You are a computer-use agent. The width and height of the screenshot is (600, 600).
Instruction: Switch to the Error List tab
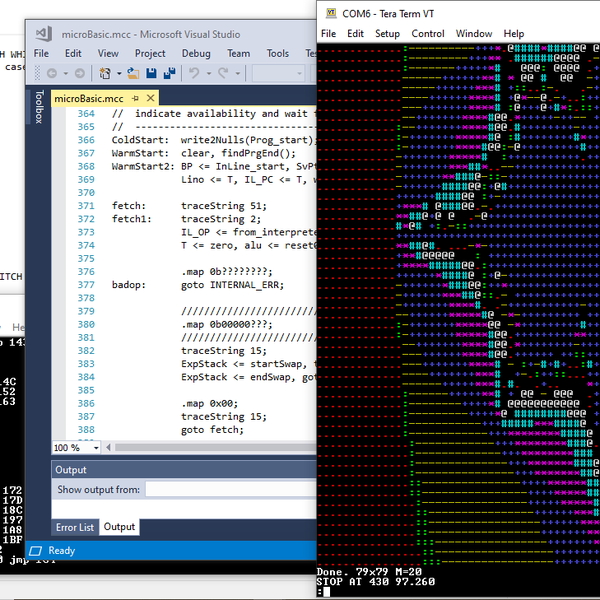[x=75, y=527]
